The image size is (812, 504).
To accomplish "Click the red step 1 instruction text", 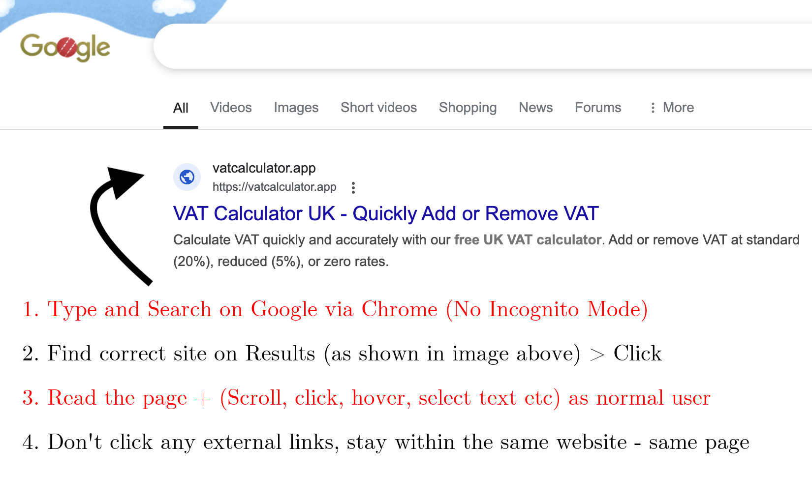I will (335, 309).
